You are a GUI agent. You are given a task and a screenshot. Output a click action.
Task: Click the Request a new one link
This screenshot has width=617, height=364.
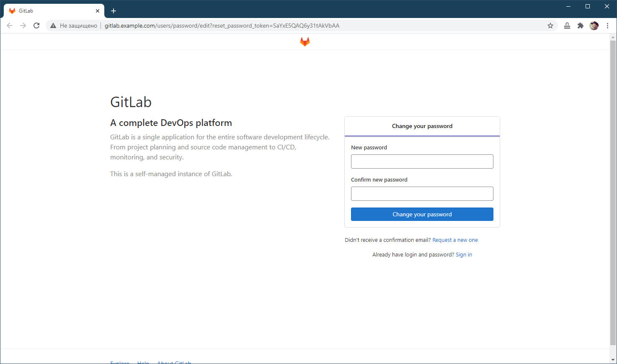tap(455, 240)
